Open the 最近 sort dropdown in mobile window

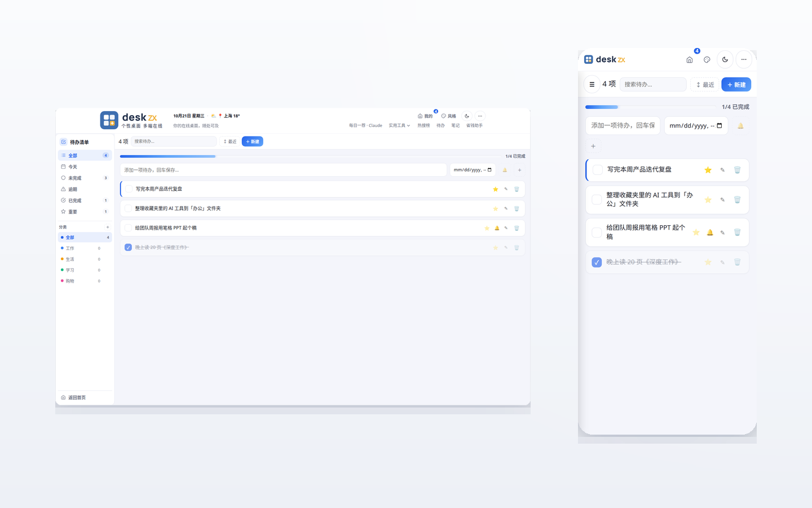705,85
